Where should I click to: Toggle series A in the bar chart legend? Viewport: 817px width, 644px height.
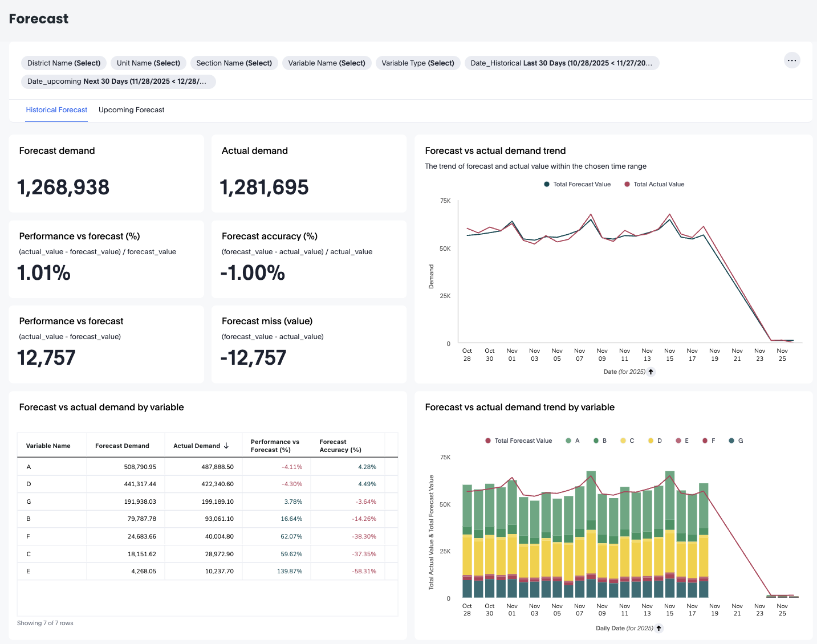[568, 441]
